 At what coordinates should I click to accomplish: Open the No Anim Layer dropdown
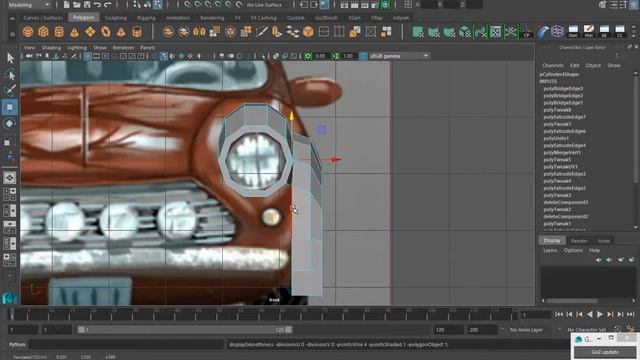(526, 329)
